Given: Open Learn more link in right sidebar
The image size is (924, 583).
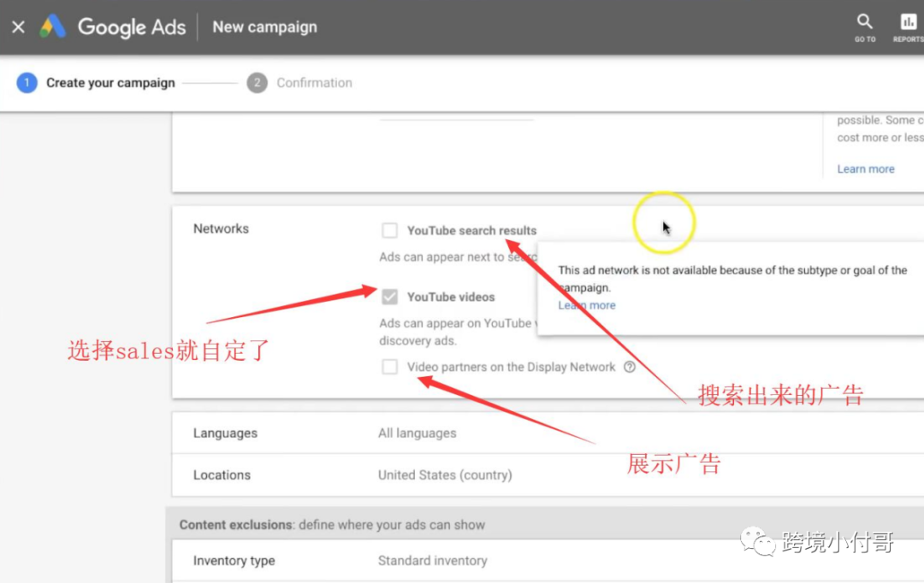Looking at the screenshot, I should click(866, 169).
